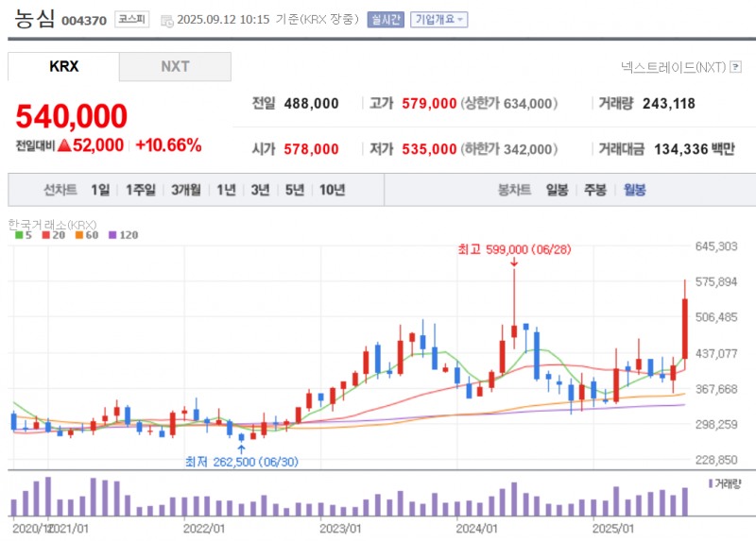The width and height of the screenshot is (756, 541).
Task: Open the 넥스트레이드(NXT) link
Action: [x=673, y=67]
